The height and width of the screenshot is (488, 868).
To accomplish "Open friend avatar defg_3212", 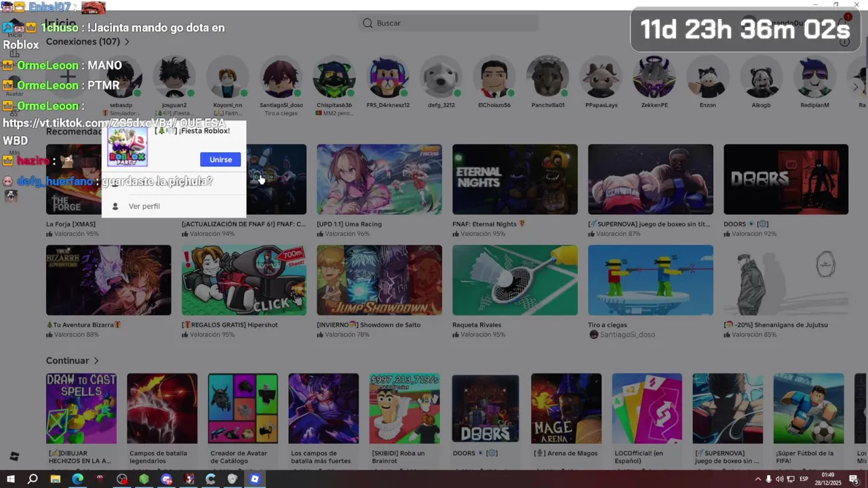I will [x=441, y=77].
